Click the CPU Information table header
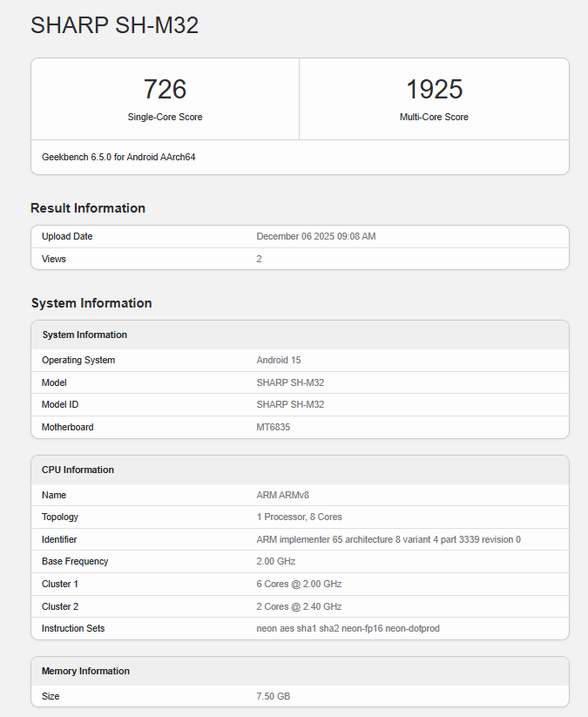Image resolution: width=588 pixels, height=717 pixels. (78, 470)
